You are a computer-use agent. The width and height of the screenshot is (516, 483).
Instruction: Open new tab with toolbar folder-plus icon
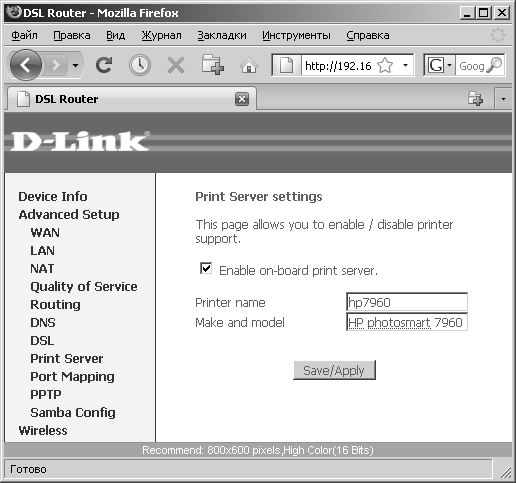click(x=213, y=64)
